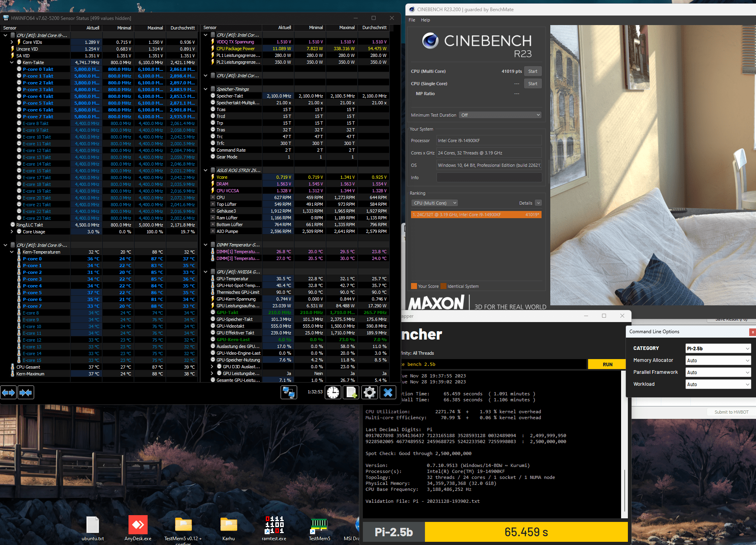The image size is (756, 545).
Task: Click HWiNFO Durchschnitt column header on right
Action: pos(374,27)
